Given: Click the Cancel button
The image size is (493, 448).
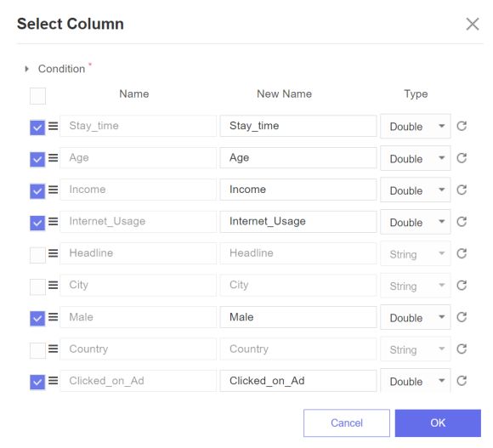Looking at the screenshot, I should point(347,422).
